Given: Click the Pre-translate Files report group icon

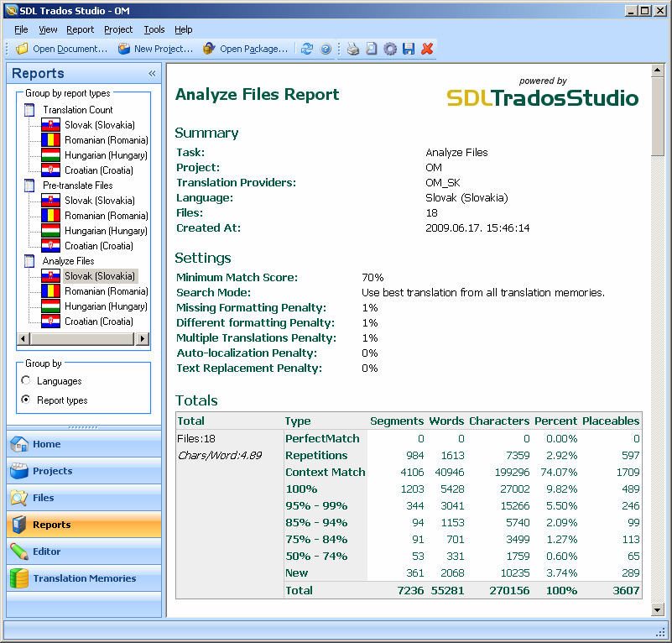Looking at the screenshot, I should [x=29, y=186].
